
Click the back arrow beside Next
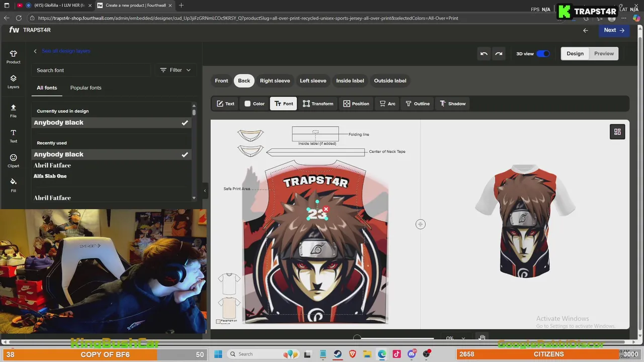pos(585,30)
